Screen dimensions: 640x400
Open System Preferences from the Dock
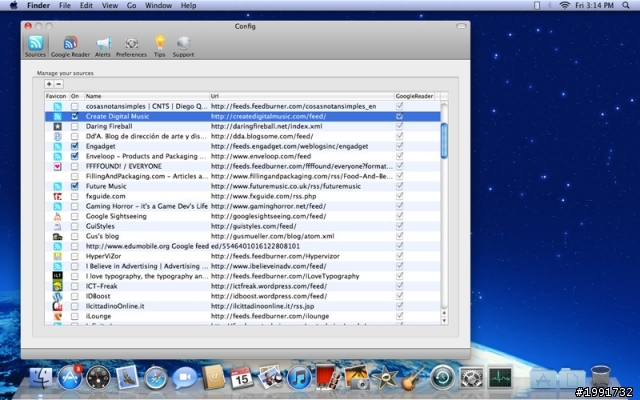[471, 378]
